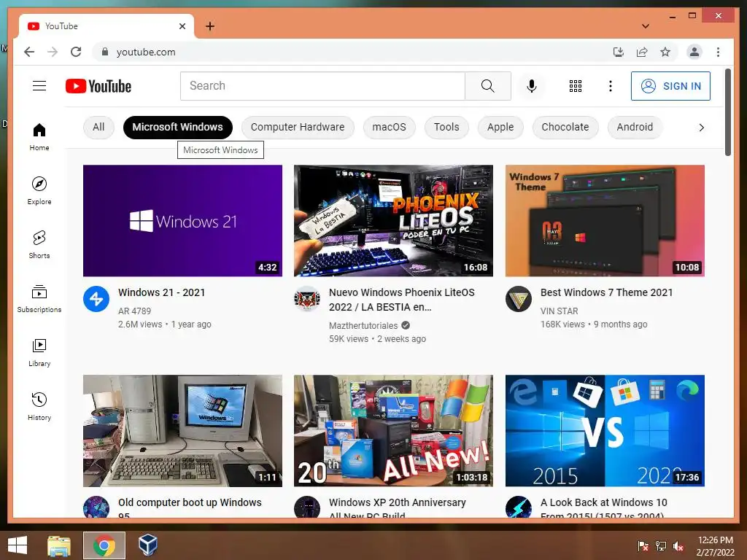Click the VIN STAR channel name
Image resolution: width=747 pixels, height=560 pixels.
pos(559,311)
